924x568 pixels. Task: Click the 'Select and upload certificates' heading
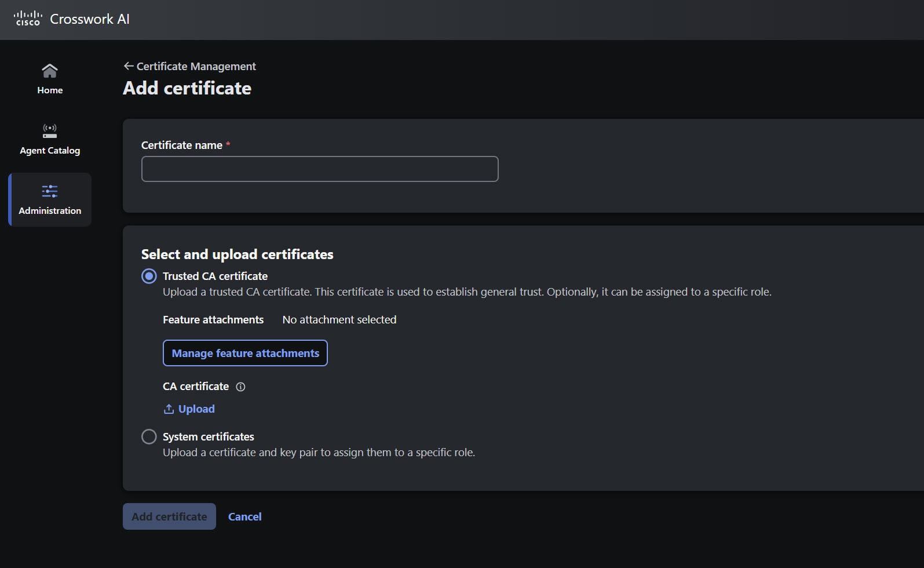click(238, 254)
